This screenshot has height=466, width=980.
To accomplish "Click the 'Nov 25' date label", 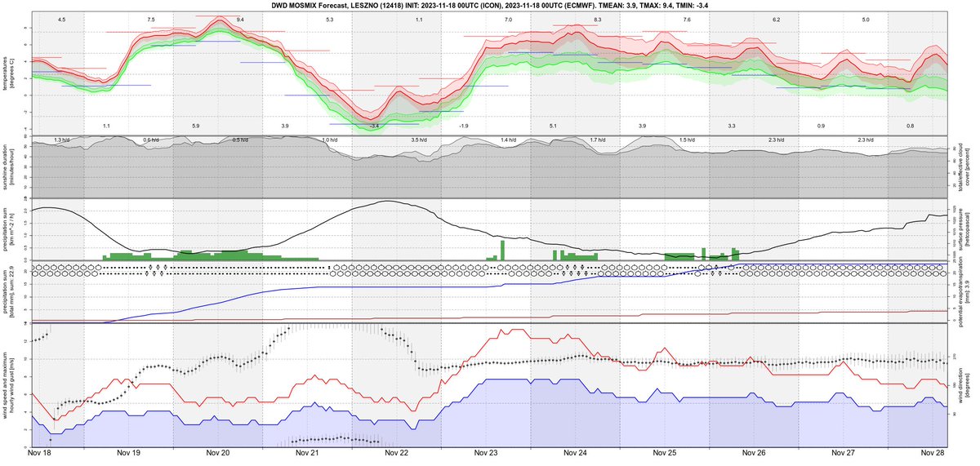I will pos(664,452).
